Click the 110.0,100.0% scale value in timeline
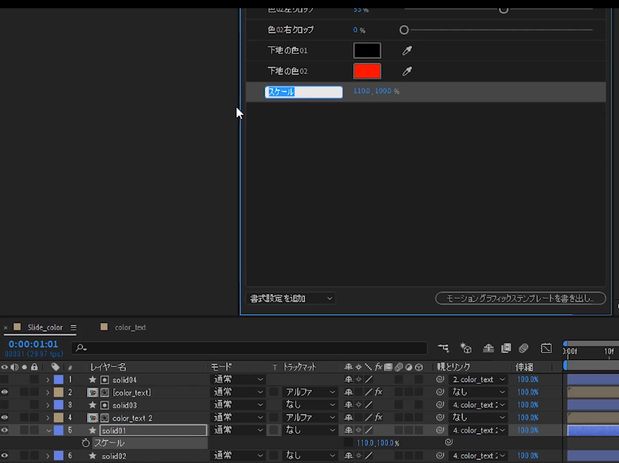This screenshot has height=463, width=619. coord(377,443)
